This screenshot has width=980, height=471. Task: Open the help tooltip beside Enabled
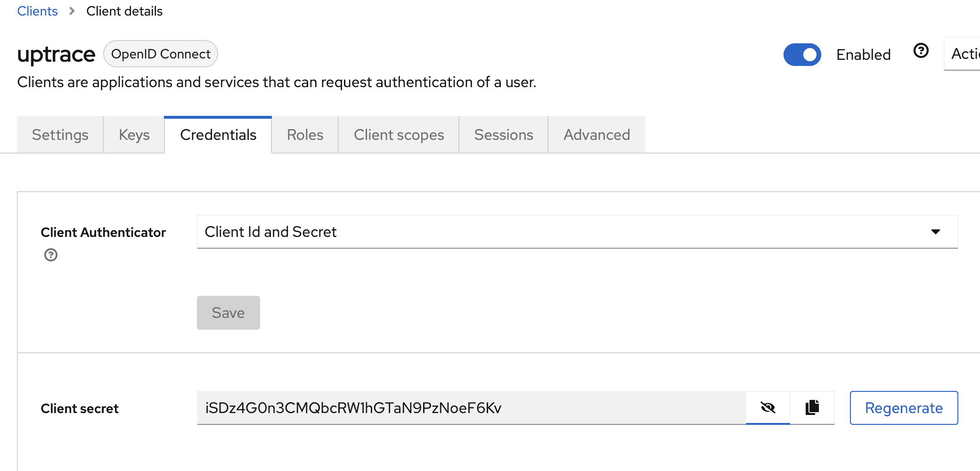(x=921, y=51)
